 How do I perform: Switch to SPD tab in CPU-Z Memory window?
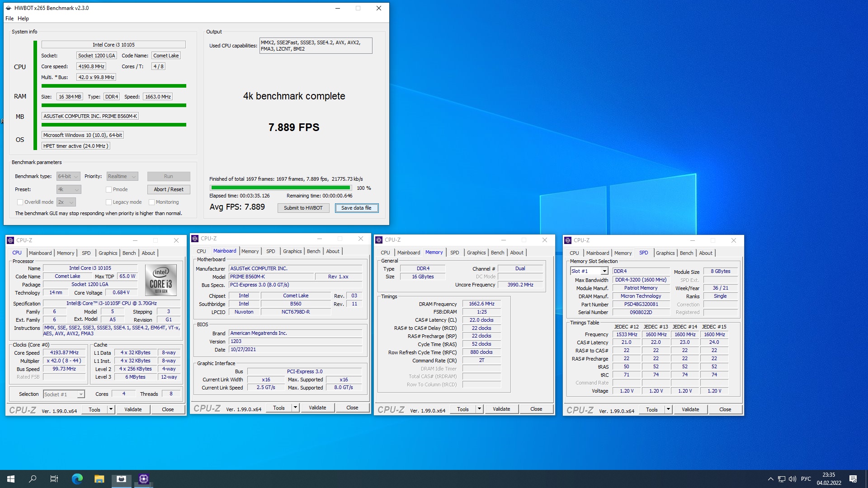pyautogui.click(x=454, y=253)
